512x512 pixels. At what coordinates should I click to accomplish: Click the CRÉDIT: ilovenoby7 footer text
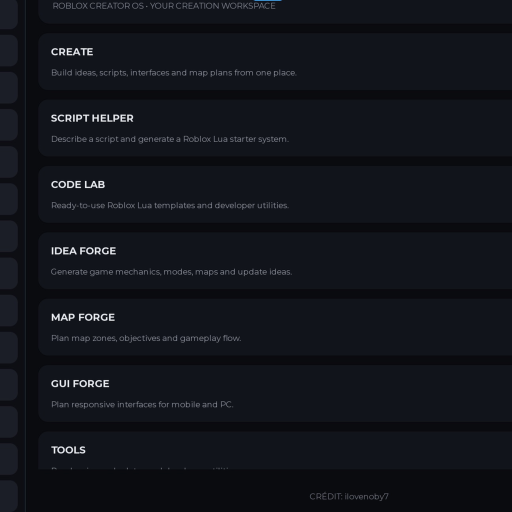(349, 497)
